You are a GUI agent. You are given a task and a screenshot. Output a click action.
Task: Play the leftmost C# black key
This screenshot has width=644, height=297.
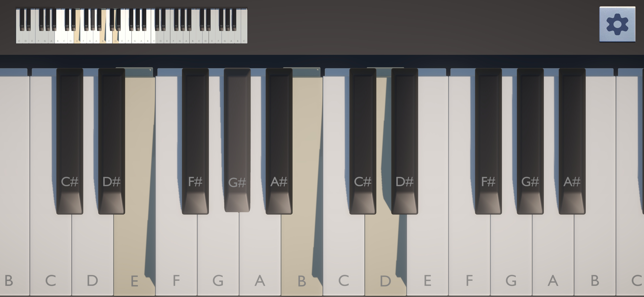70,141
